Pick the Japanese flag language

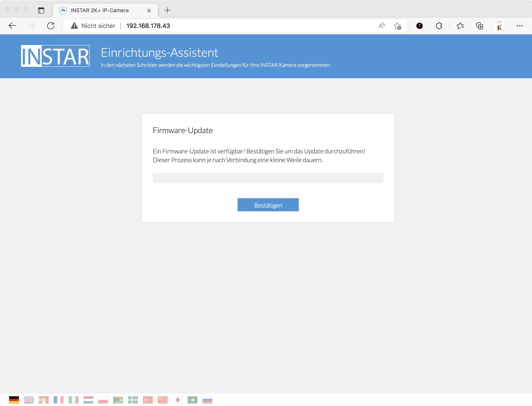point(178,400)
